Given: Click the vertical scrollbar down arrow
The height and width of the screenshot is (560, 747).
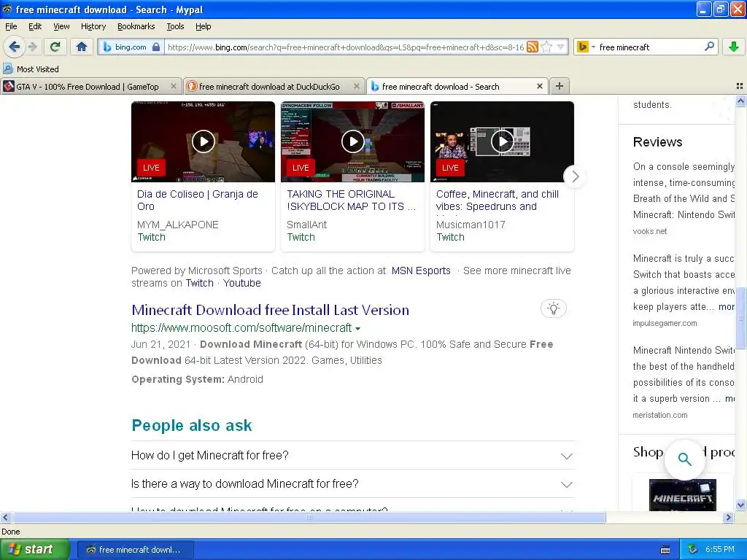Looking at the screenshot, I should pyautogui.click(x=741, y=505).
